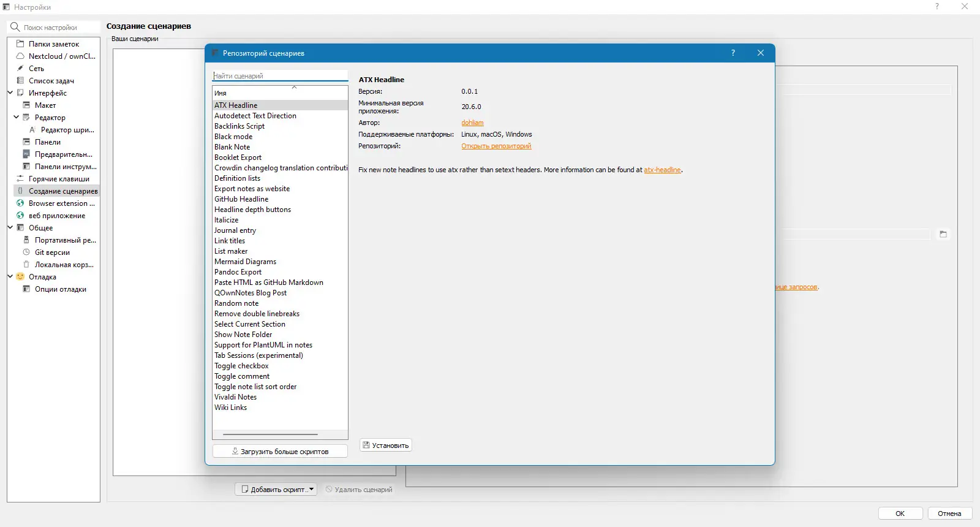The width and height of the screenshot is (980, 527).
Task: Click the Отмена cancel button
Action: [x=950, y=514]
